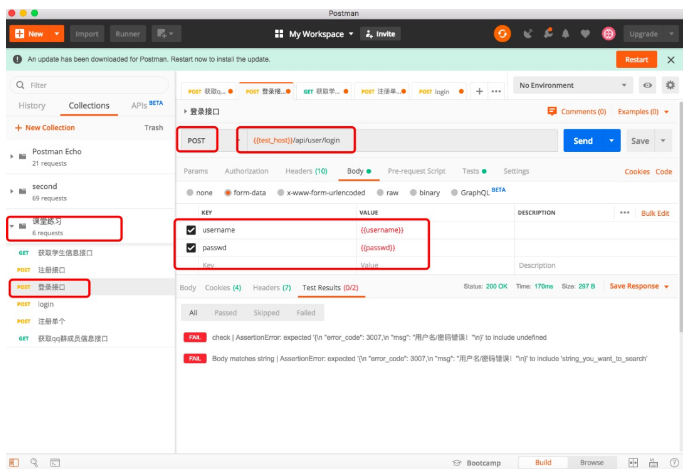Open the Examples (0) dropdown
Image resolution: width=689 pixels, height=475 pixels.
[643, 112]
